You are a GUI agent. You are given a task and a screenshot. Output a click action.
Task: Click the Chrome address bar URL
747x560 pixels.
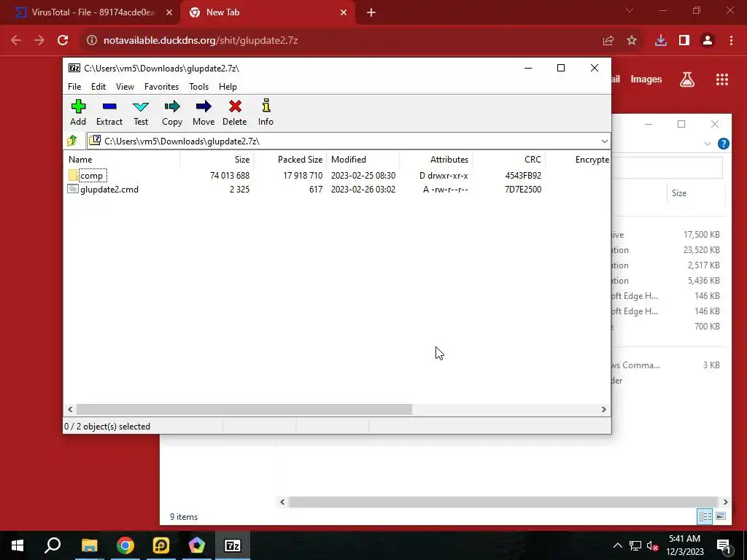[201, 41]
